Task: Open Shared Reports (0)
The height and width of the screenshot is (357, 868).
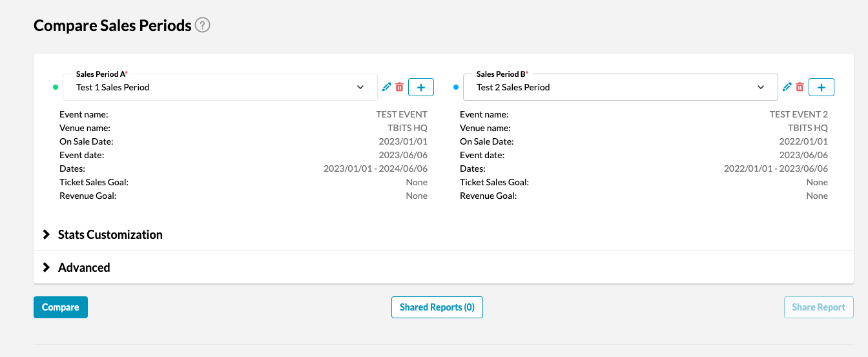Action: [437, 307]
